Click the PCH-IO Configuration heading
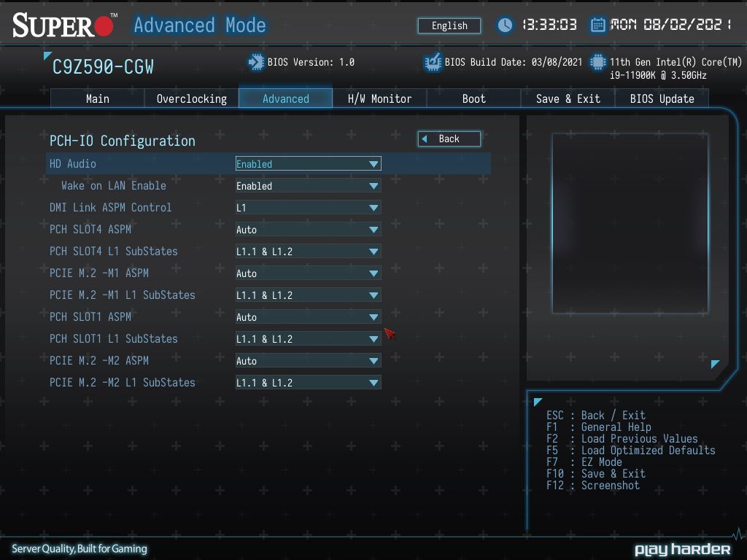 click(123, 141)
